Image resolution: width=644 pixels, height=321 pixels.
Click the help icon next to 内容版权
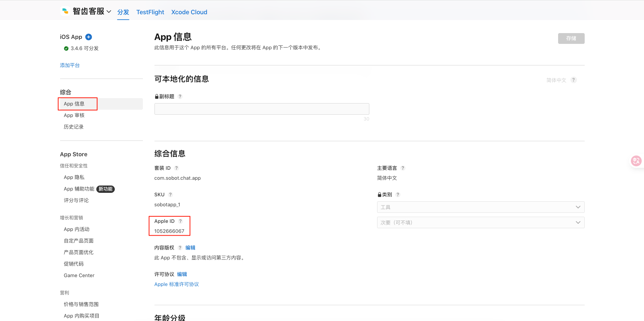point(180,248)
